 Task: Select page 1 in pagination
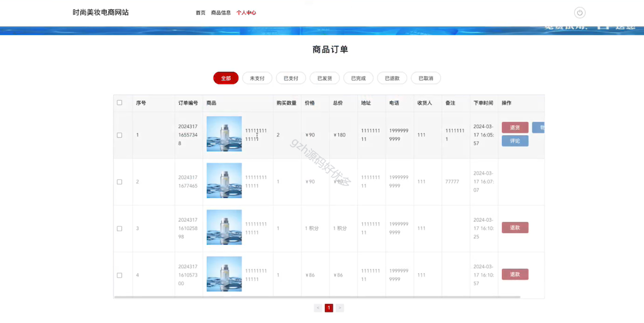[329, 308]
